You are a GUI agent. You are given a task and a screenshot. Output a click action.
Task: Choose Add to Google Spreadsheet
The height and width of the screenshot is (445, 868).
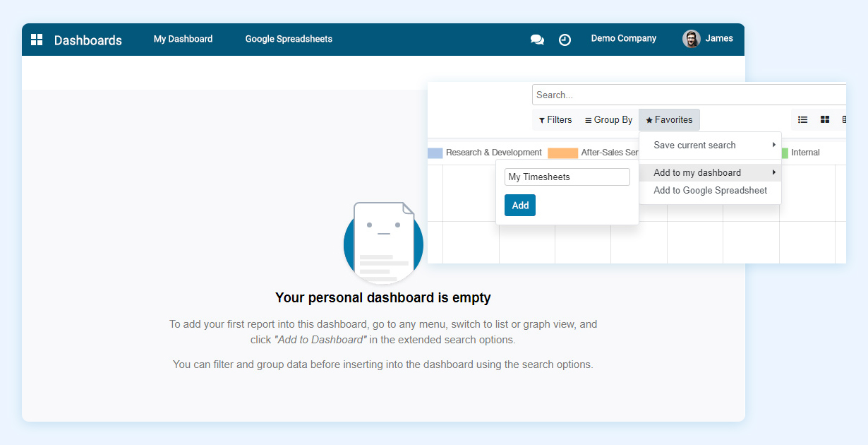[x=711, y=190]
